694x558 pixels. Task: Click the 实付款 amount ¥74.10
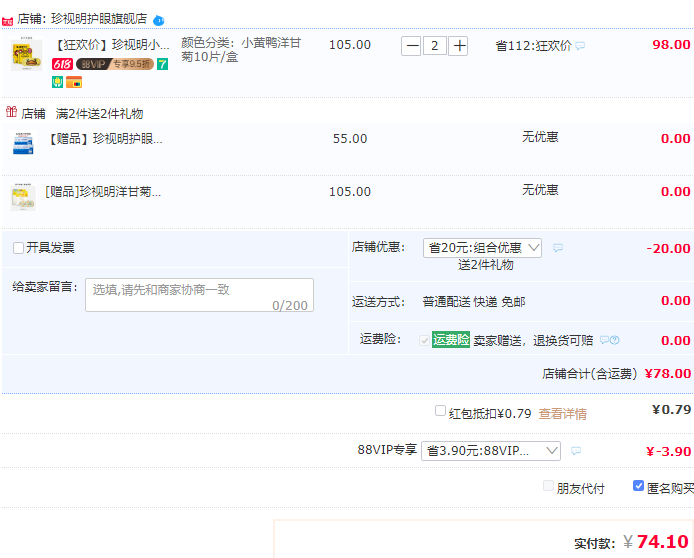(x=656, y=542)
